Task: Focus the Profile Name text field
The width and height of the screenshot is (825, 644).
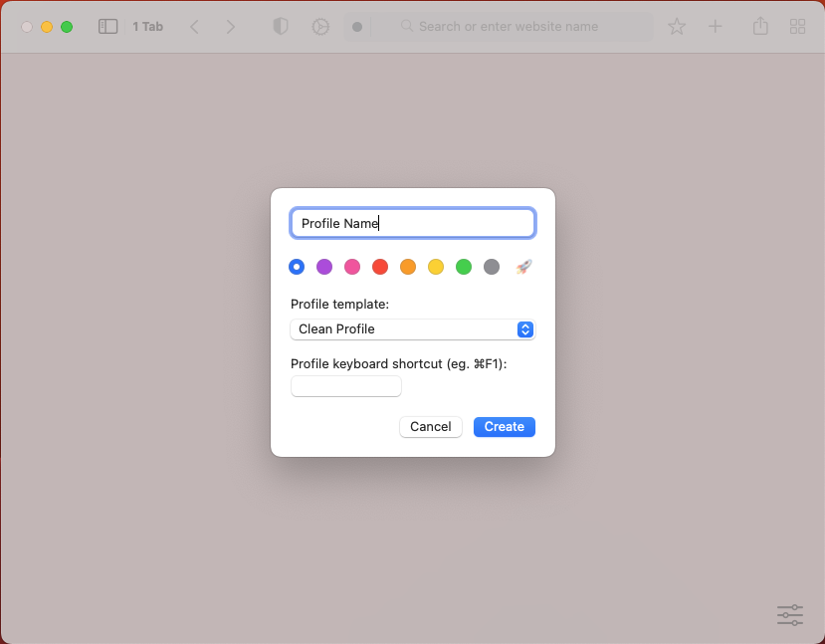Action: [x=413, y=224]
